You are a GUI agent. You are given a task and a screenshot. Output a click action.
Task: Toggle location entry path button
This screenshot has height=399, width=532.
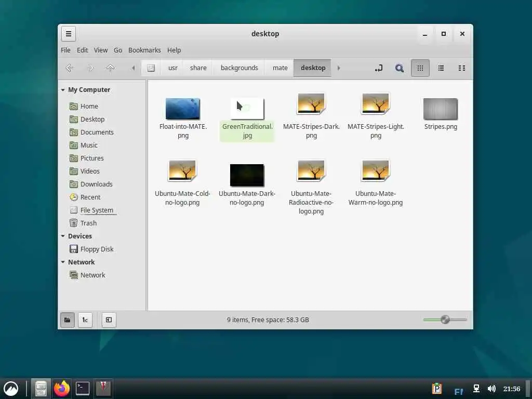(x=379, y=68)
